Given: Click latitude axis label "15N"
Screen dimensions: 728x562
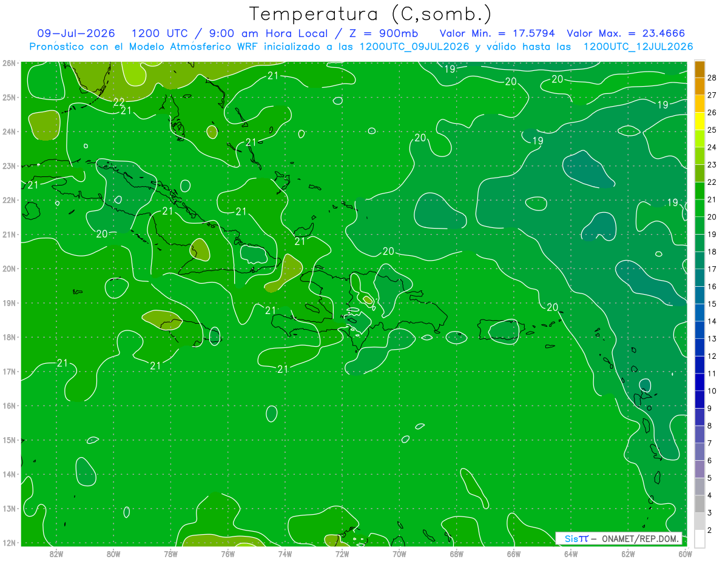Looking at the screenshot, I should 8,440.
